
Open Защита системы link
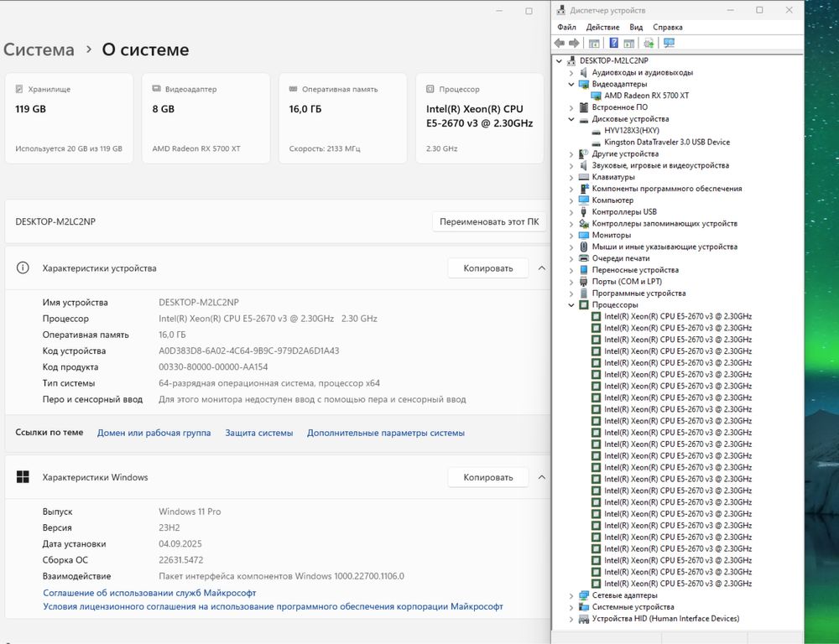tap(259, 433)
